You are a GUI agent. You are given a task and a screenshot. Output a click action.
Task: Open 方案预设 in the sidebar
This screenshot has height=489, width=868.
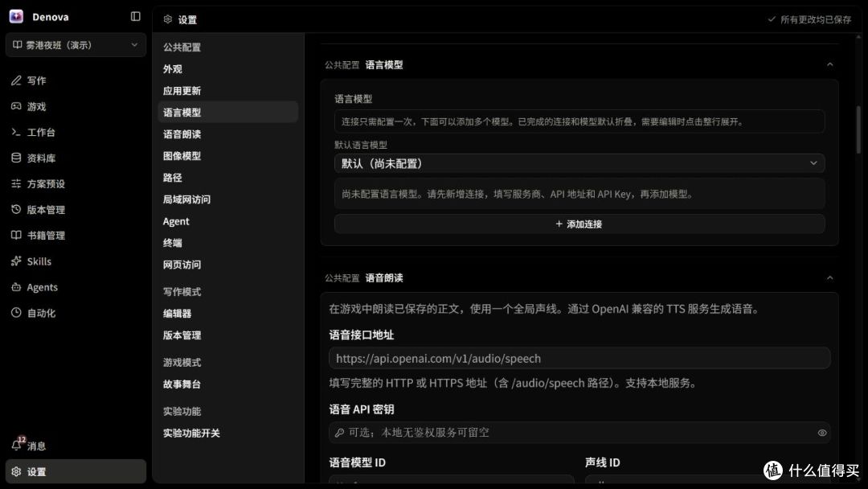click(x=76, y=184)
